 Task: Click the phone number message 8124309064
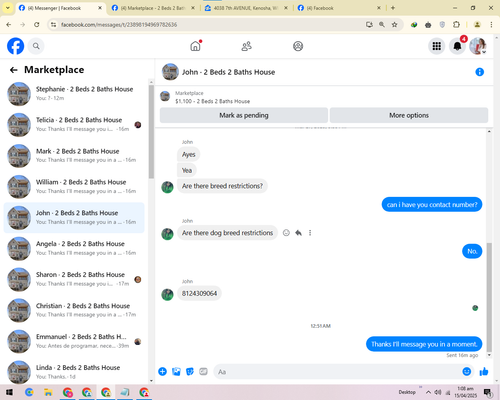[199, 293]
